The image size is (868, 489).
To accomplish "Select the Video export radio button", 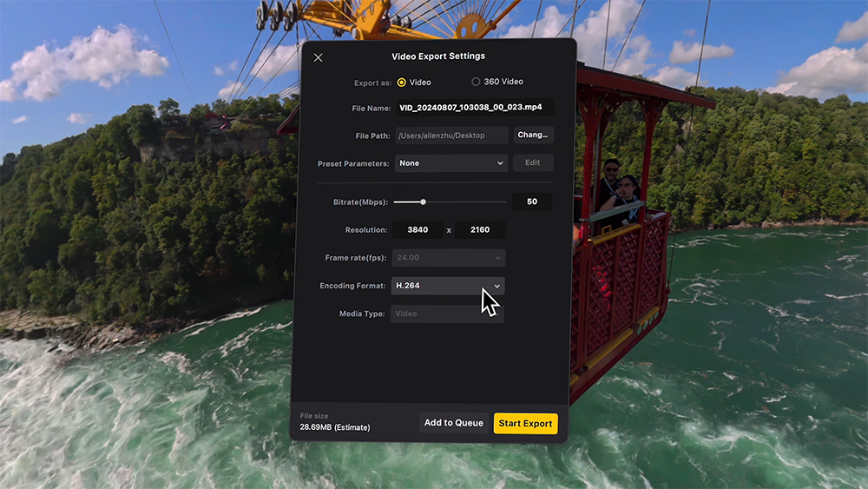I will coord(402,83).
